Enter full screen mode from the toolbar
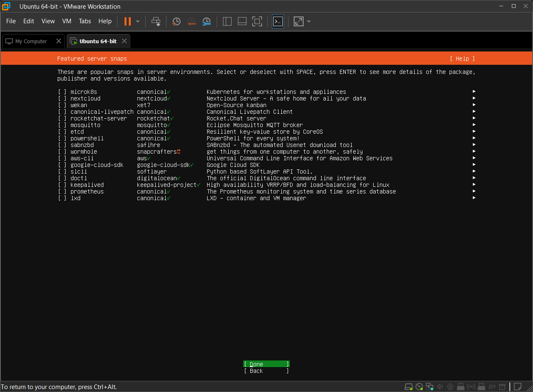533x392 pixels. (x=257, y=21)
